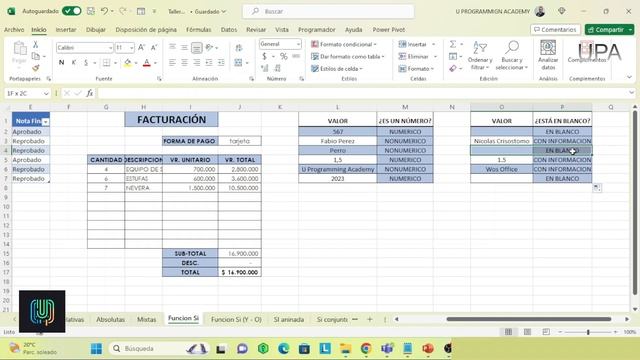This screenshot has width=640, height=360.
Task: Click the Auto Fill Options icon
Action: click(597, 188)
